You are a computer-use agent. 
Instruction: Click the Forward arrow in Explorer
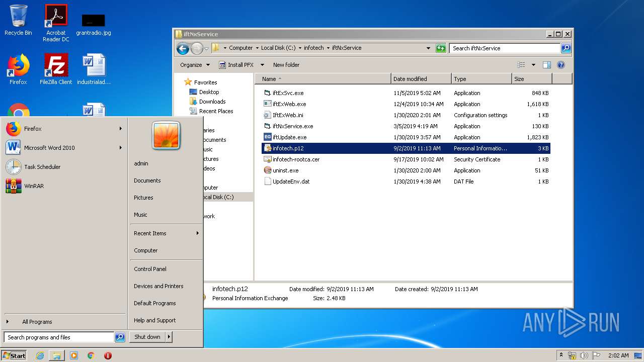click(x=197, y=48)
